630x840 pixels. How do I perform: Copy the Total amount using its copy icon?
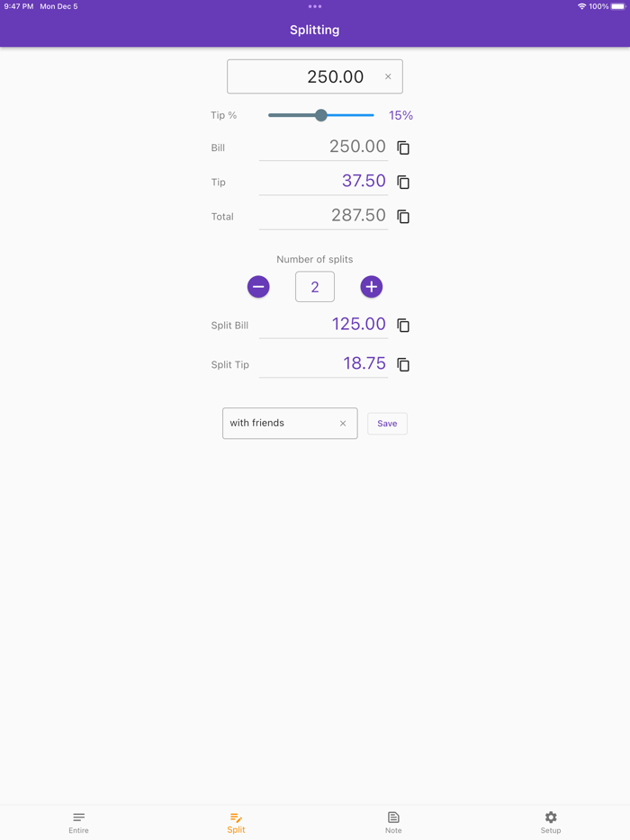tap(402, 216)
